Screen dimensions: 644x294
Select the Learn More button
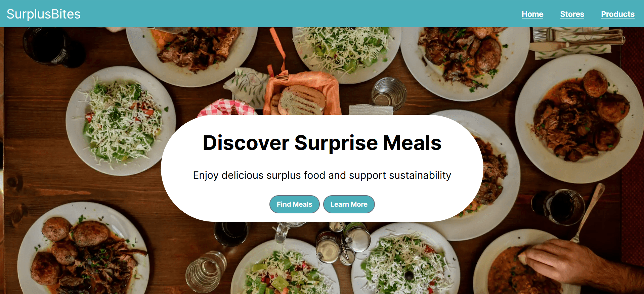click(x=349, y=204)
